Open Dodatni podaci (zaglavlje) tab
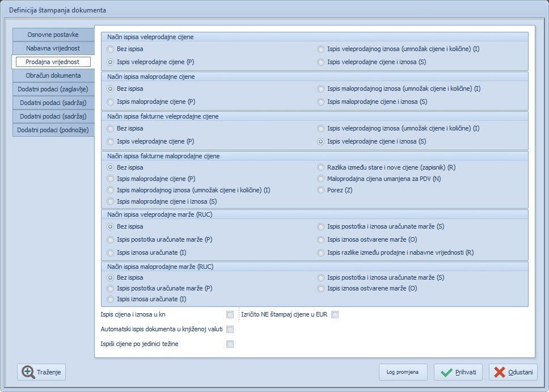 (x=53, y=89)
